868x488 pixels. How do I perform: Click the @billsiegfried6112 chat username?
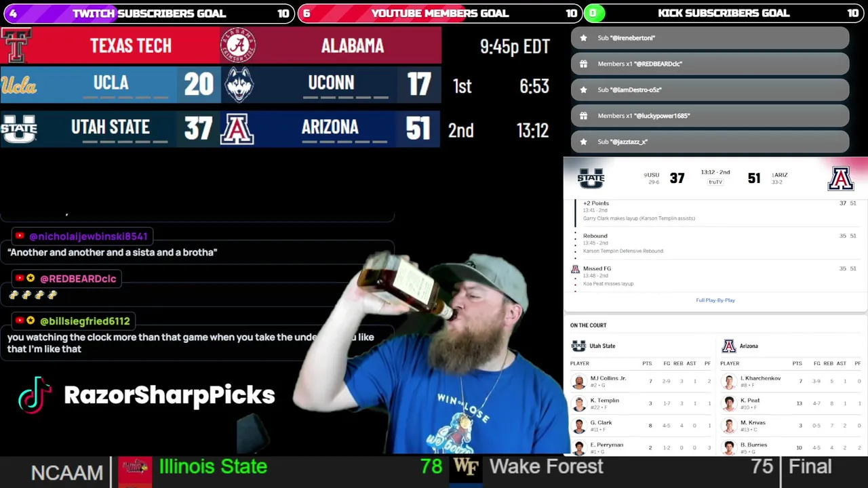[85, 321]
